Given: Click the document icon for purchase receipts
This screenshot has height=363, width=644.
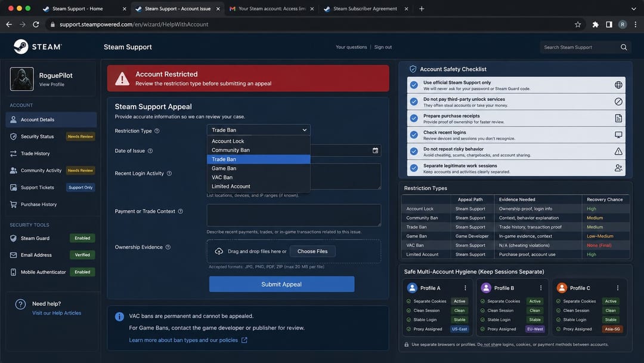Looking at the screenshot, I should (618, 118).
